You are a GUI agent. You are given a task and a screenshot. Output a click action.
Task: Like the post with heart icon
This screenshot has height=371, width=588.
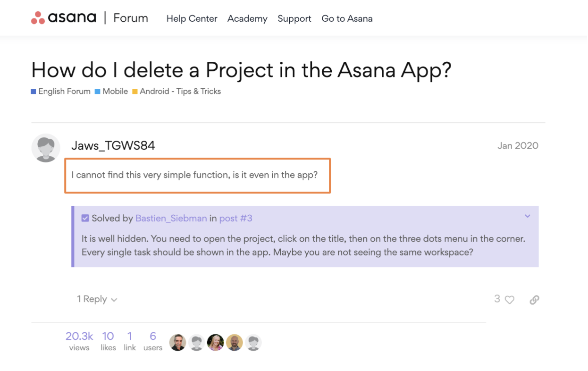pyautogui.click(x=510, y=300)
